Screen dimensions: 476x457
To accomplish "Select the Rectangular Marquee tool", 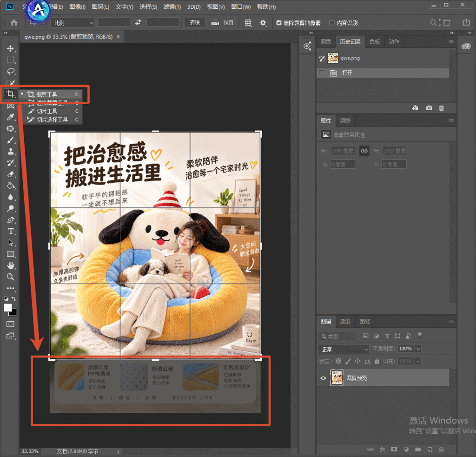I will pos(10,60).
